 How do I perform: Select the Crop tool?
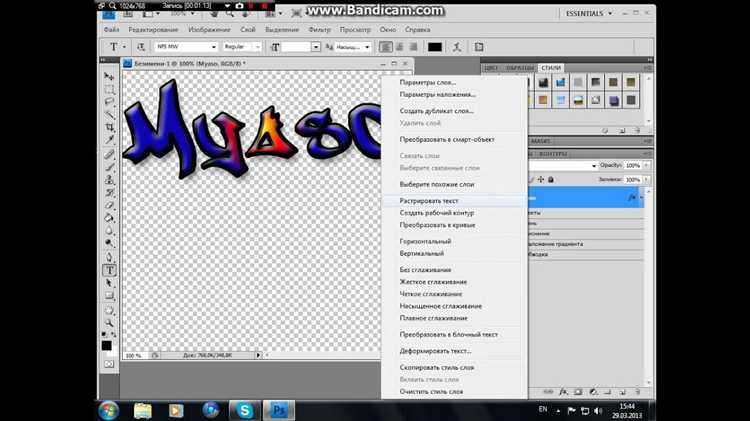click(109, 127)
